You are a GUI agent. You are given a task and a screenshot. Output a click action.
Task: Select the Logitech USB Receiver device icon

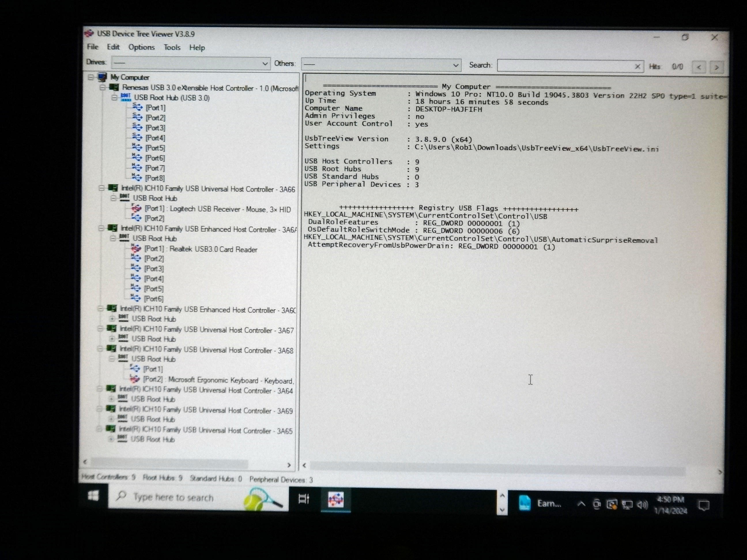click(136, 208)
